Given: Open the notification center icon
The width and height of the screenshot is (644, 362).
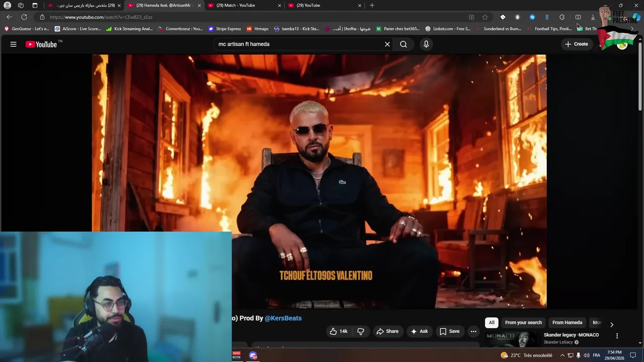Looking at the screenshot, I should [633, 355].
